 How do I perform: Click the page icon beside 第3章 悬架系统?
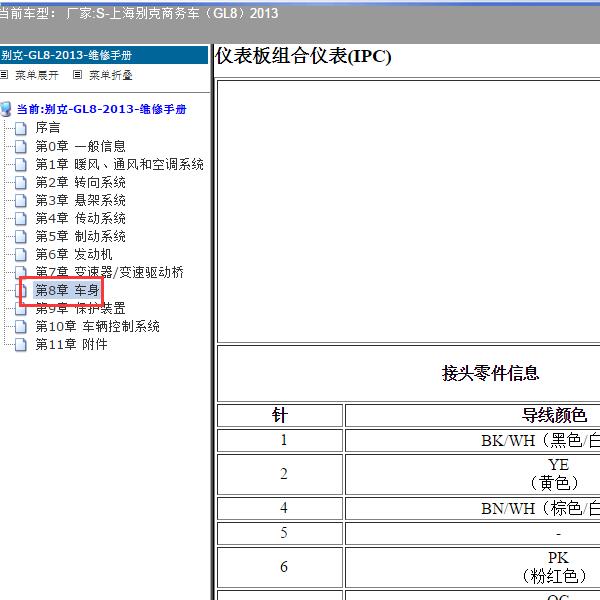(21, 201)
